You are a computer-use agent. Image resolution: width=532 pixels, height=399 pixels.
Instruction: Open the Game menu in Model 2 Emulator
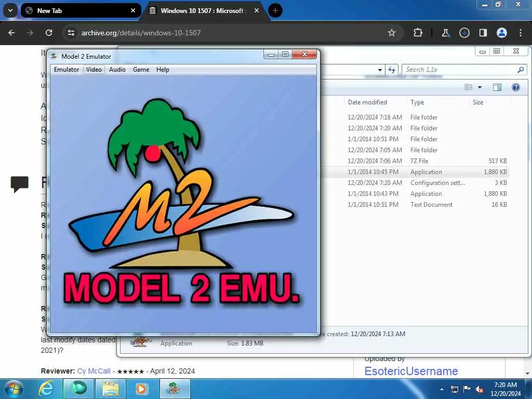point(141,70)
